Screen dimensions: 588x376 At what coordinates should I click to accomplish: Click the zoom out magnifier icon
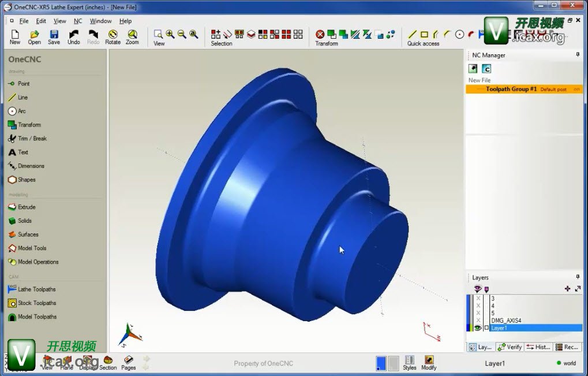coord(182,34)
